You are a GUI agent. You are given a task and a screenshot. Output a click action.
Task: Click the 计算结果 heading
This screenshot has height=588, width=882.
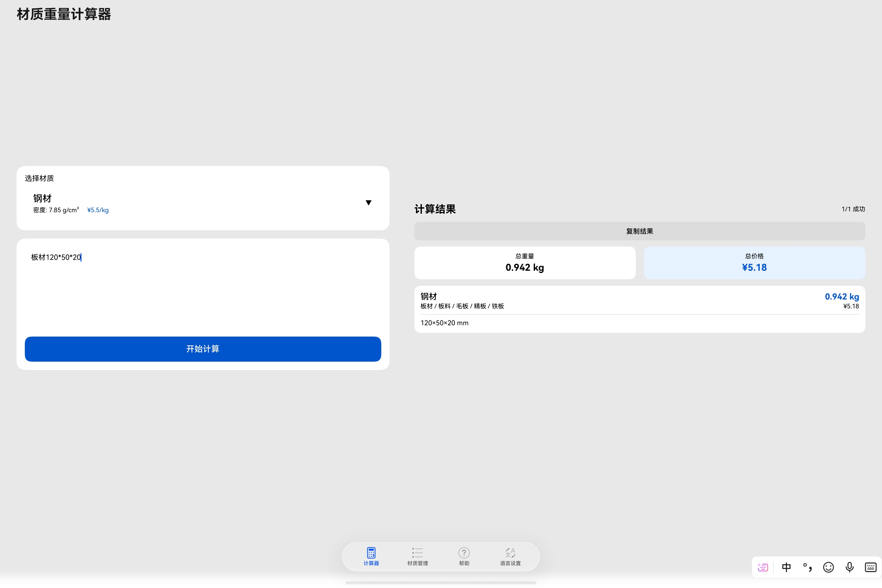pos(435,209)
